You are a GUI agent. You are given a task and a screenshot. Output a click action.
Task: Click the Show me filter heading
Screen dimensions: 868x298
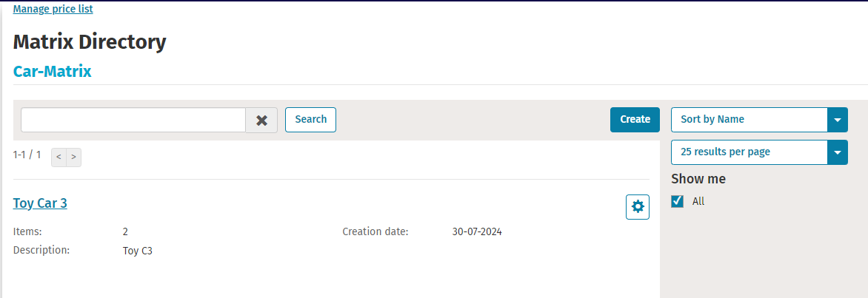[x=698, y=179]
